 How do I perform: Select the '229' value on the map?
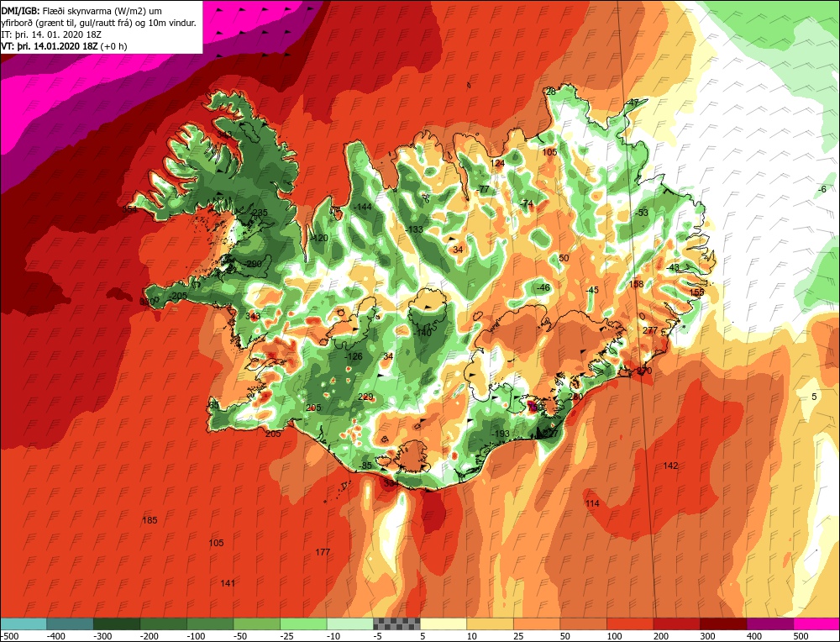(x=365, y=397)
